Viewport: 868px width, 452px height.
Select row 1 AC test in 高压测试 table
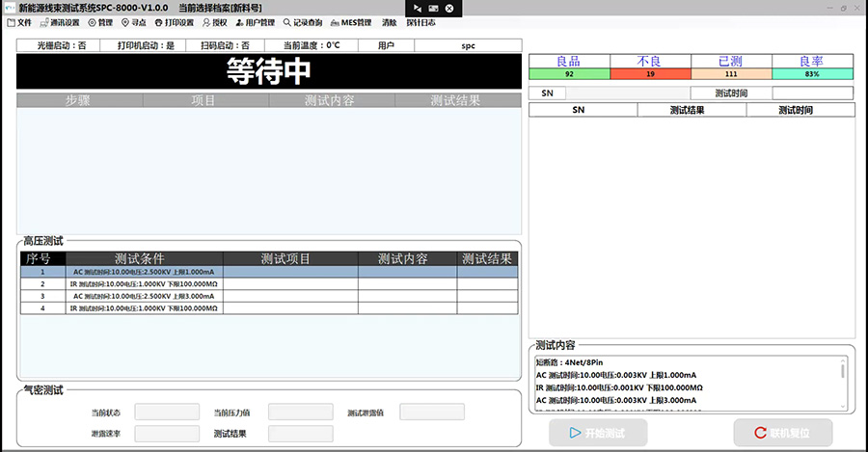[145, 272]
